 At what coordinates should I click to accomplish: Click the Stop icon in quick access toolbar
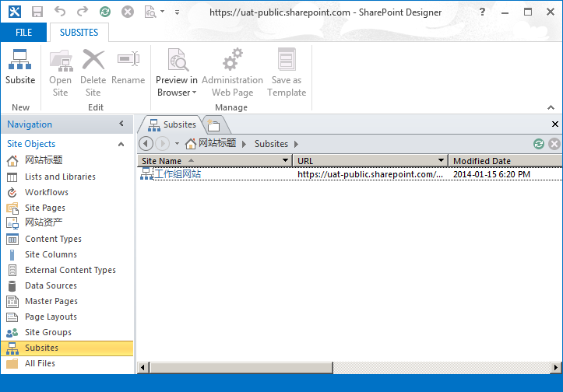coord(128,12)
